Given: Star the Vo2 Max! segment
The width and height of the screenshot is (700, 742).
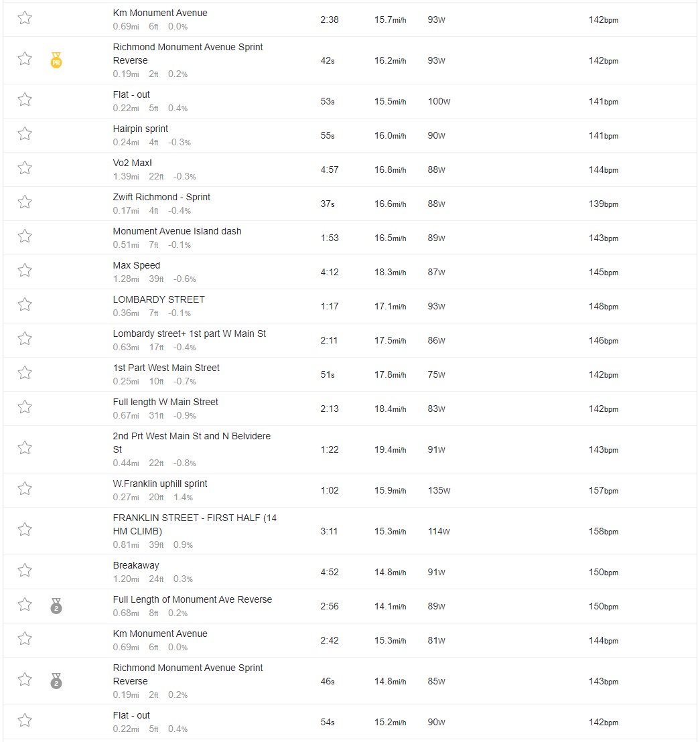Looking at the screenshot, I should (x=25, y=168).
